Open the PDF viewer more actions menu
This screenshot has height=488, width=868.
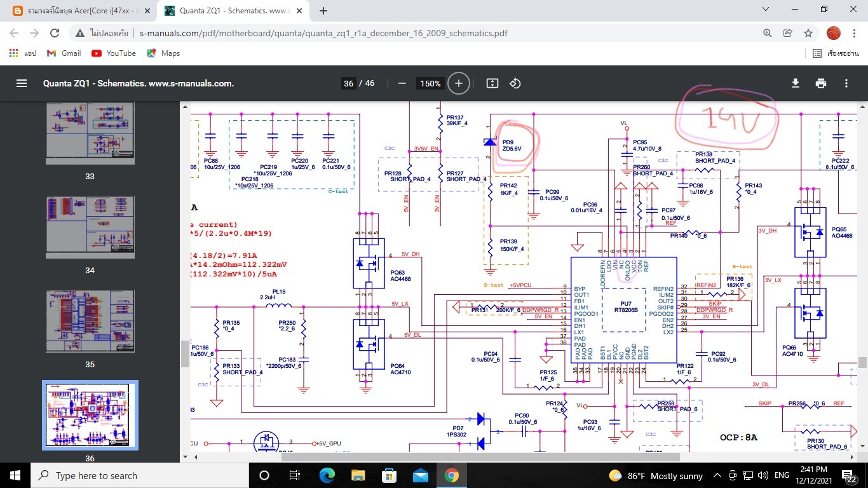tap(846, 83)
